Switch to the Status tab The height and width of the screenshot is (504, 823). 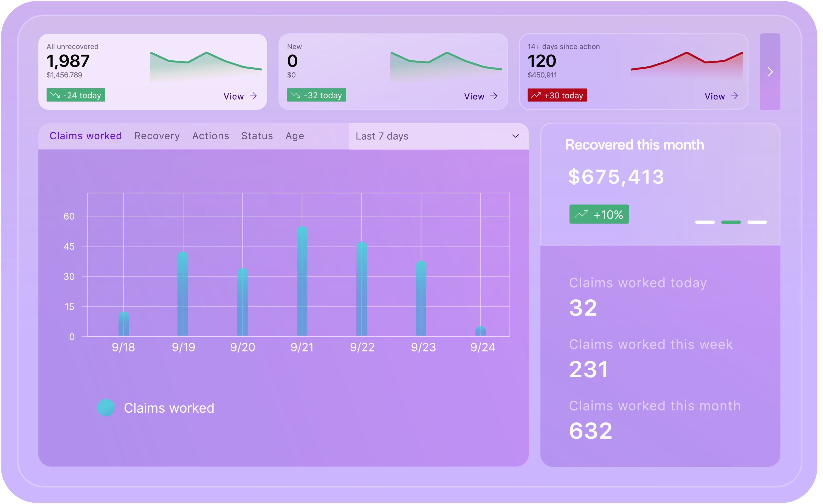tap(257, 136)
